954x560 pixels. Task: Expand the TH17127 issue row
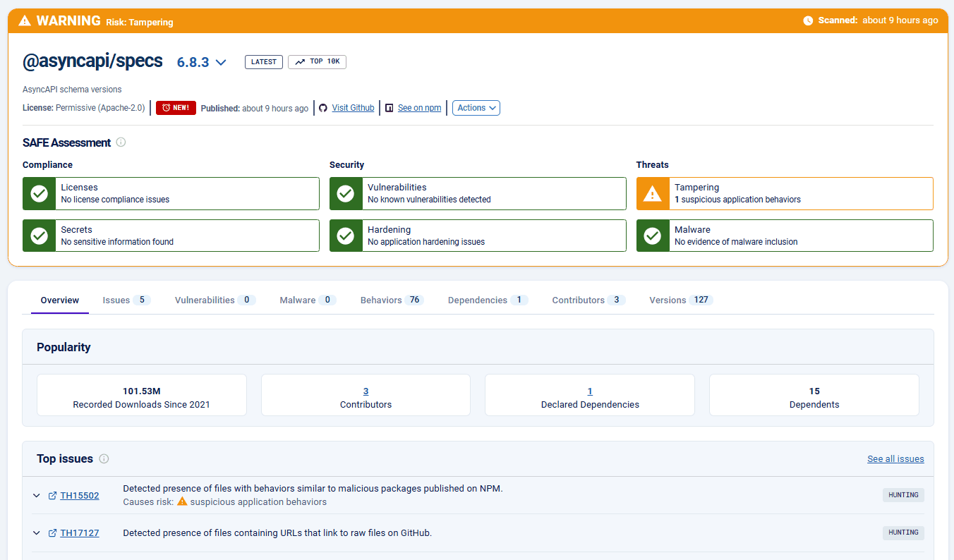pos(37,532)
